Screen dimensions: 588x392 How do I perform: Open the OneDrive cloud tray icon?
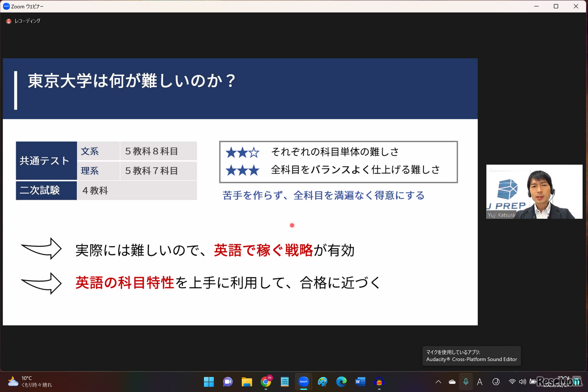click(x=452, y=381)
